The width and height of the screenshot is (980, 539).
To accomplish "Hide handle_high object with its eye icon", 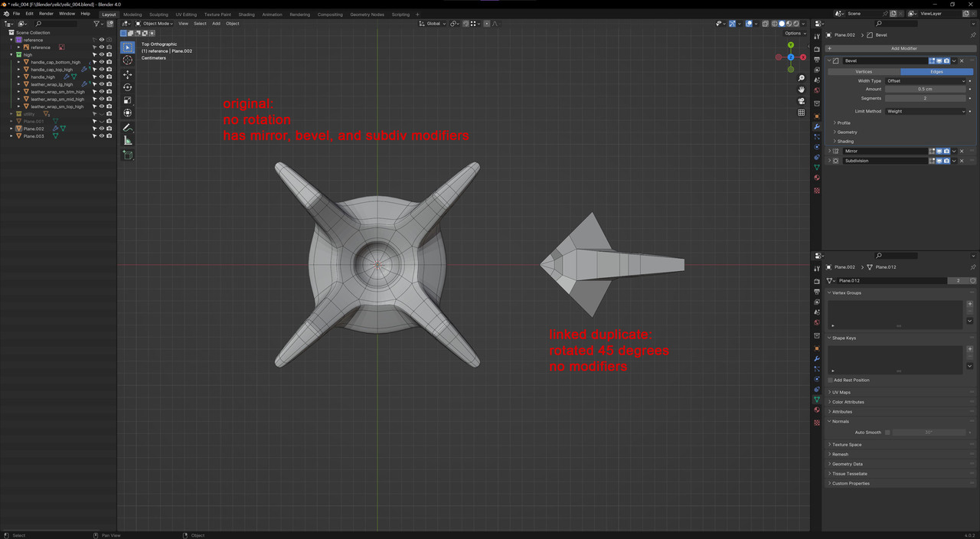I will pos(101,77).
